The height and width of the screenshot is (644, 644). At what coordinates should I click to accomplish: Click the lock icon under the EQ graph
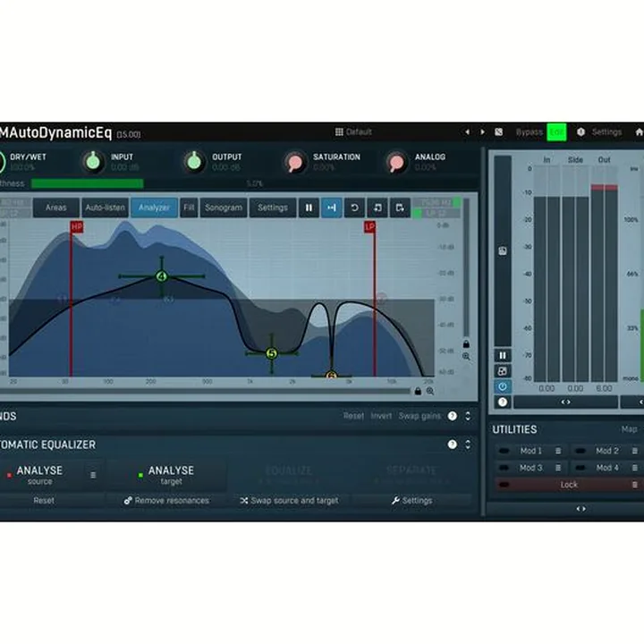pyautogui.click(x=418, y=391)
